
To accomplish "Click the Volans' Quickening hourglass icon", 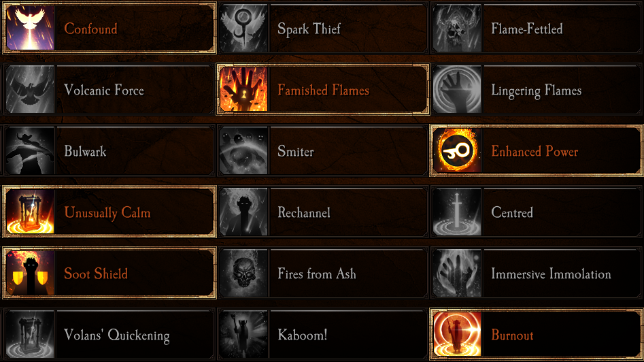I will pos(30,334).
